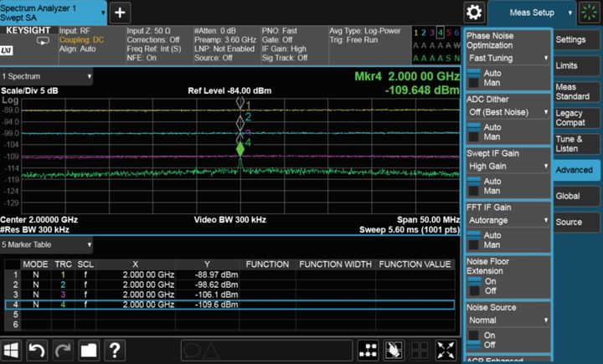Open the file folder icon
This screenshot has height=364, width=603.
click(89, 350)
